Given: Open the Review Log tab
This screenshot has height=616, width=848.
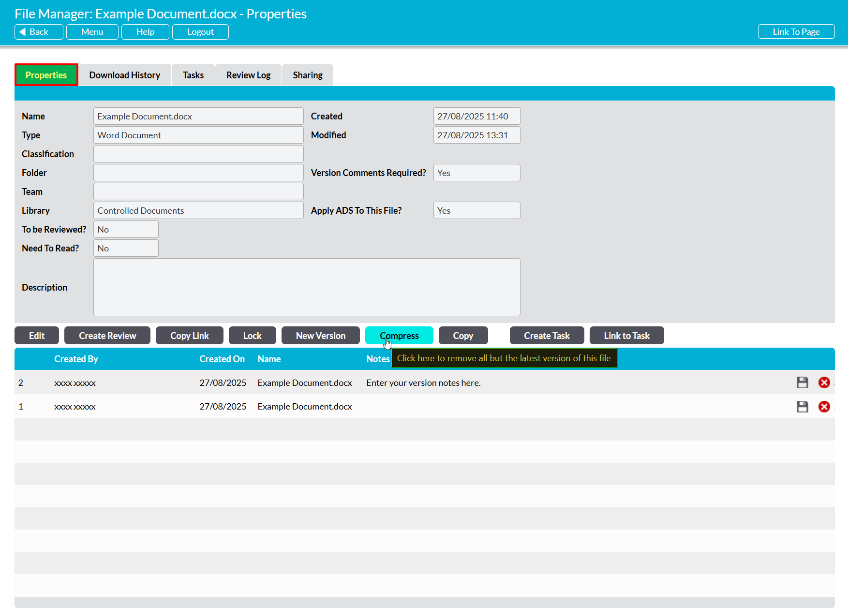Looking at the screenshot, I should click(248, 75).
